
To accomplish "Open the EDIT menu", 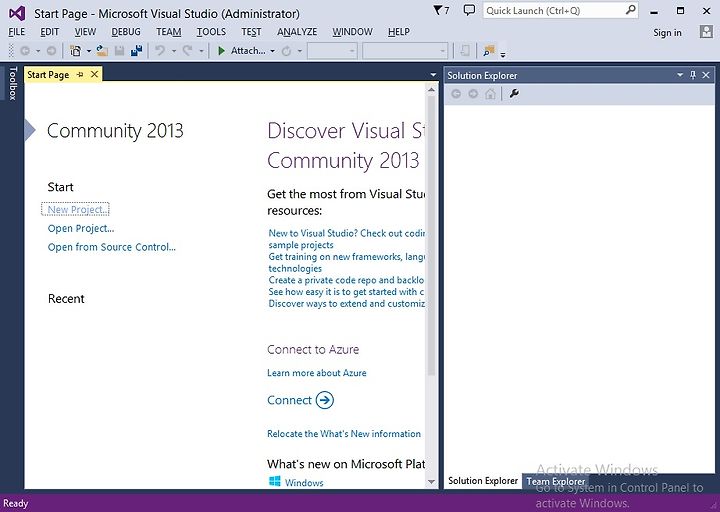I will coord(50,32).
